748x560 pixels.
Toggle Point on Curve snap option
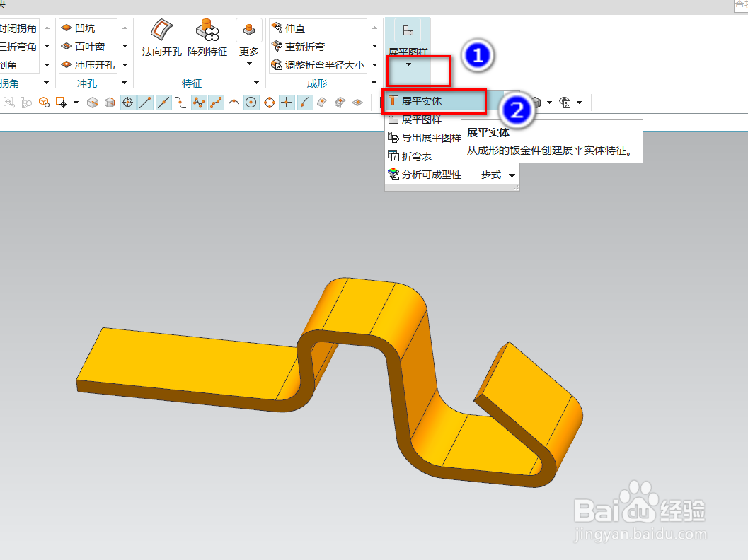[304, 103]
